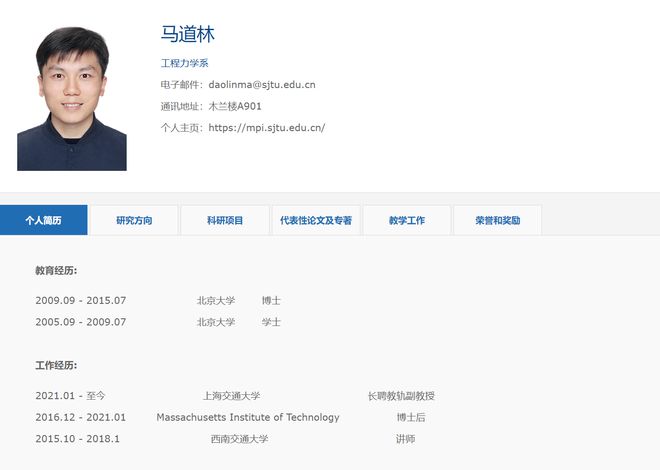
Task: Click the name heading 马道林
Action: pyautogui.click(x=188, y=34)
